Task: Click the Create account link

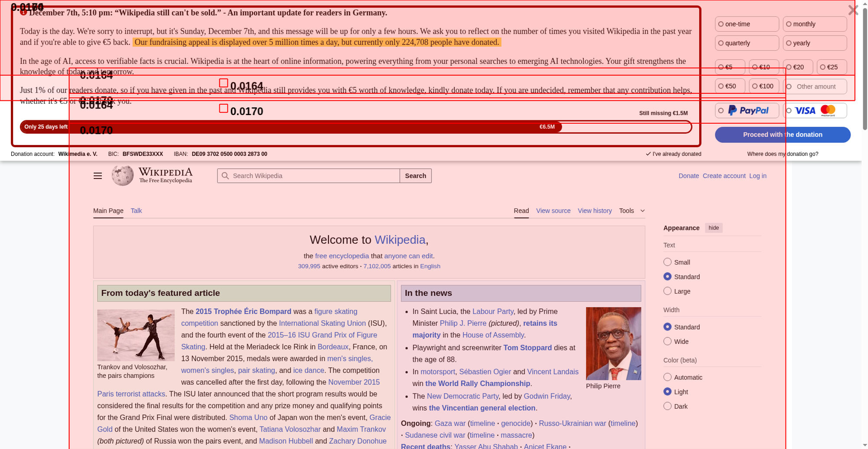Action: point(723,176)
